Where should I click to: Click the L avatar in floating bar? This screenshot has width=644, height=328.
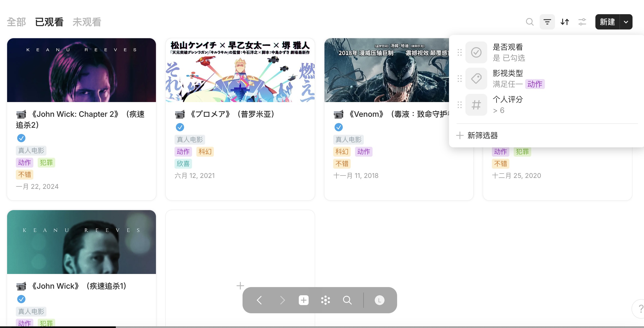(379, 300)
